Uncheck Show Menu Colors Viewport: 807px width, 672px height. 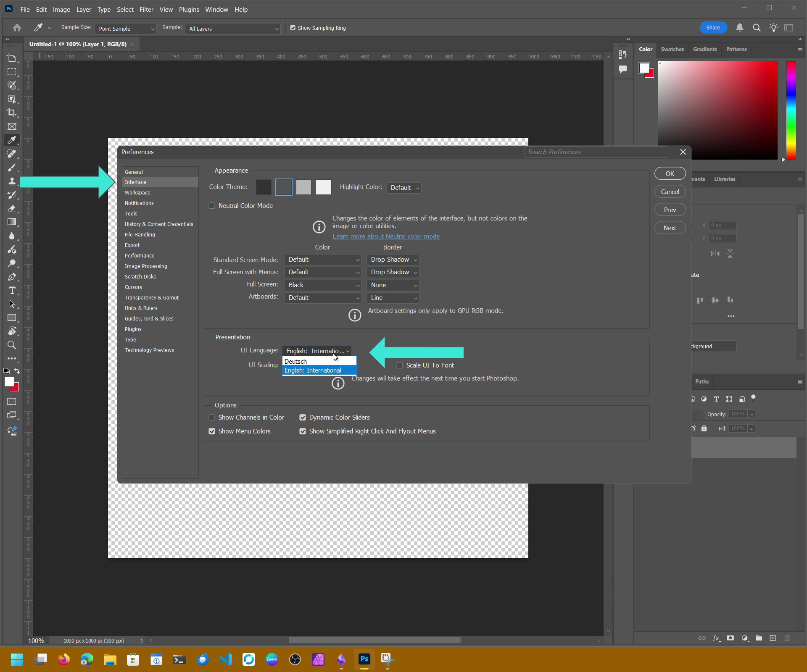212,431
